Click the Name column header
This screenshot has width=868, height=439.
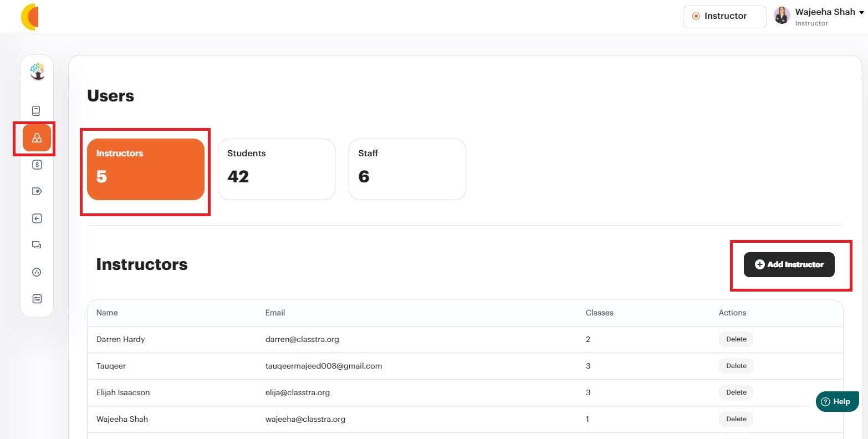[x=107, y=313]
